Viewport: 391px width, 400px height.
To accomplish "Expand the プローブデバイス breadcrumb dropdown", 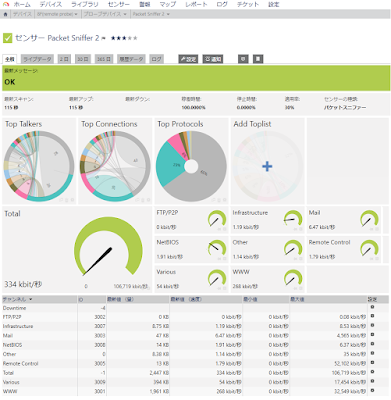I will click(x=125, y=14).
